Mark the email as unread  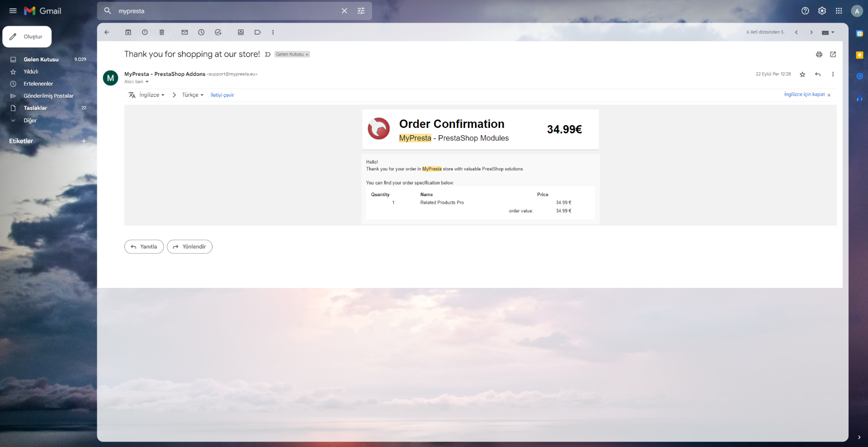coord(184,32)
